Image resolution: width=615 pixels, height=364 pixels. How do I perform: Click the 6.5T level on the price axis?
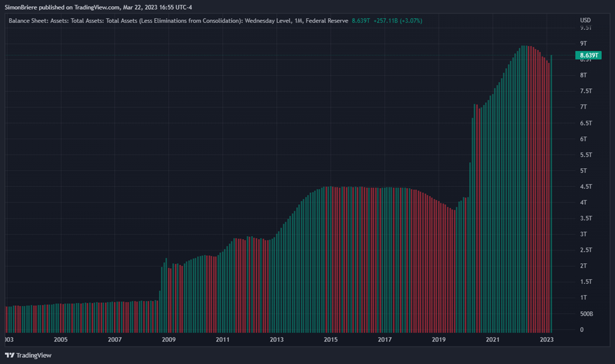(585, 123)
